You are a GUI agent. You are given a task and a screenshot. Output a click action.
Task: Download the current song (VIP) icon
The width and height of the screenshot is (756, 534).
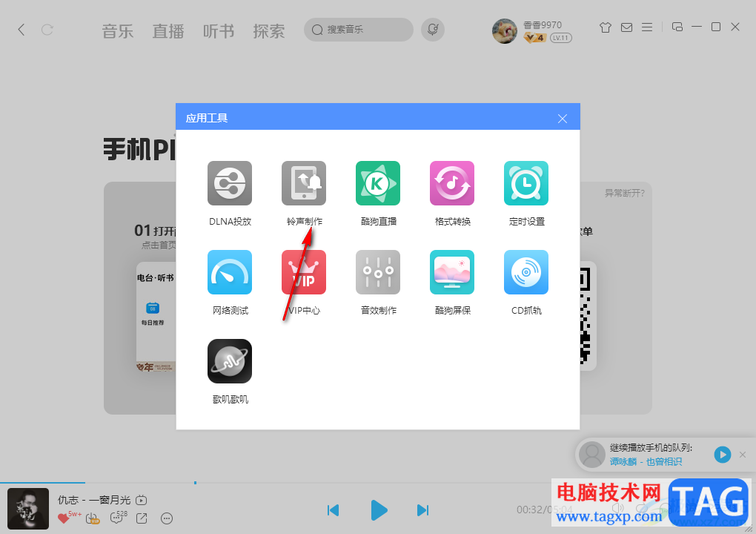92,518
